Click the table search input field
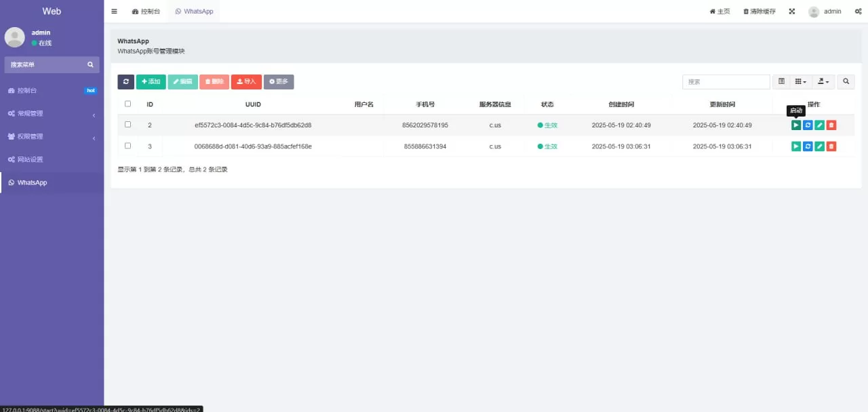Viewport: 868px width, 412px height. pyautogui.click(x=726, y=82)
